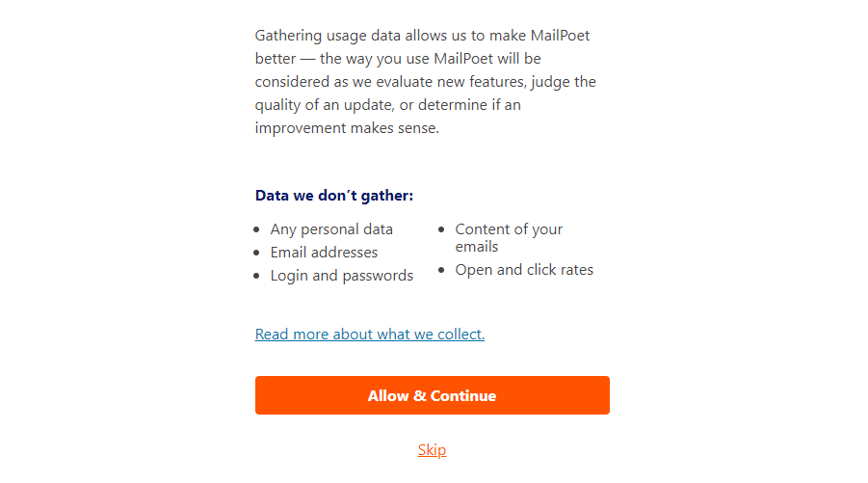Click the Skip link
The image size is (868, 483).
[x=432, y=450]
